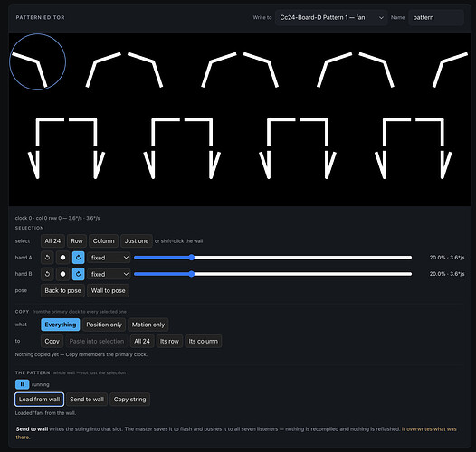Choose Position only as copy scope
The height and width of the screenshot is (452, 476).
coord(104,325)
